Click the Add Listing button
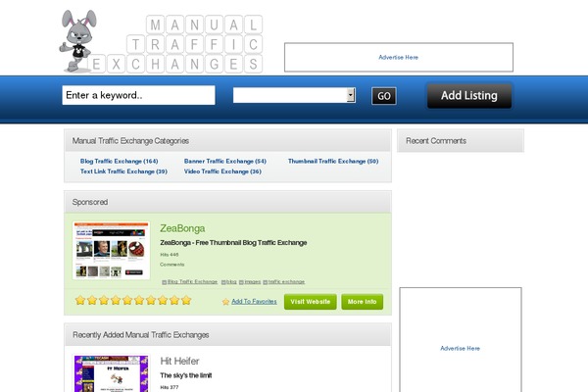This screenshot has height=392, width=588. 469,96
